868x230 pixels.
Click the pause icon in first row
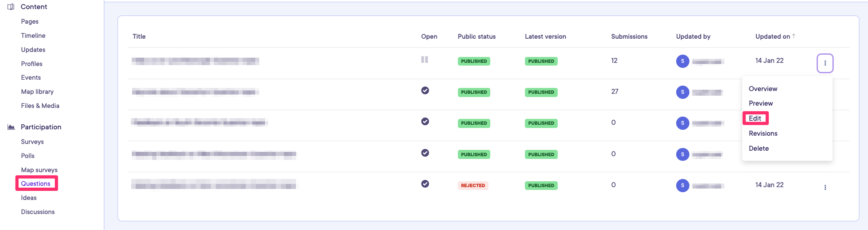point(424,60)
